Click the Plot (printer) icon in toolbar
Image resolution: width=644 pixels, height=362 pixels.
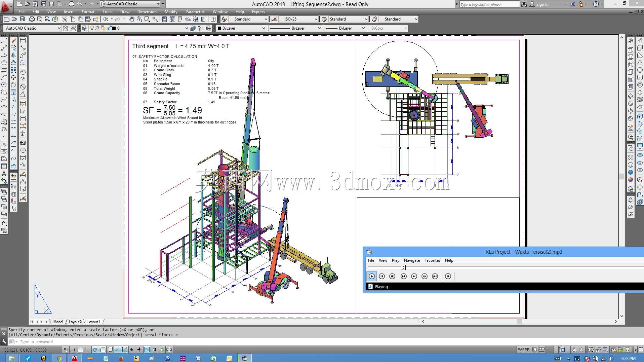pos(32,19)
